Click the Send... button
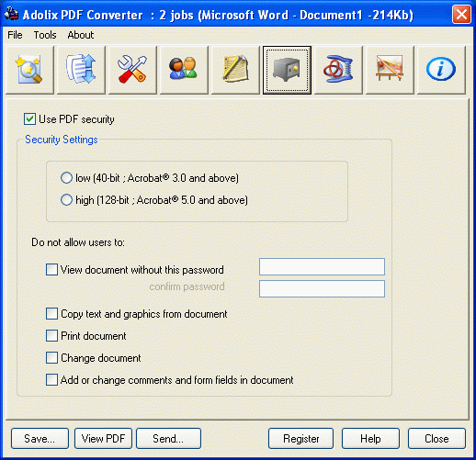The image size is (476, 460). (x=168, y=439)
